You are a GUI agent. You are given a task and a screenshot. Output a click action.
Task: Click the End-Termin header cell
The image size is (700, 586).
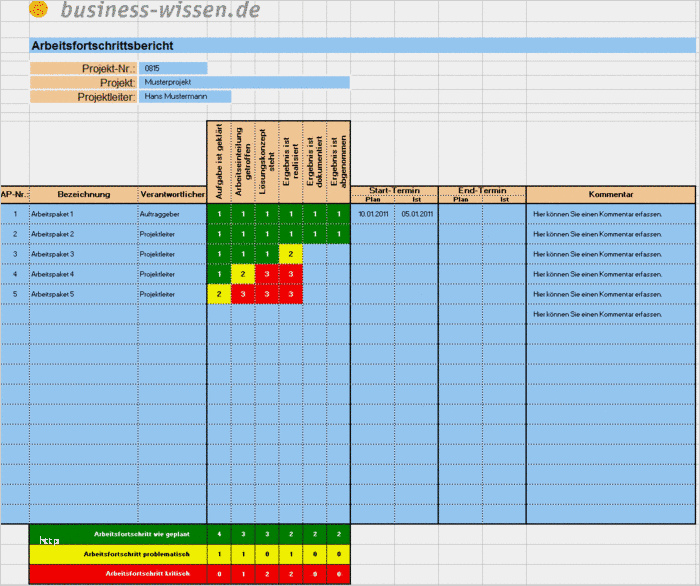482,191
